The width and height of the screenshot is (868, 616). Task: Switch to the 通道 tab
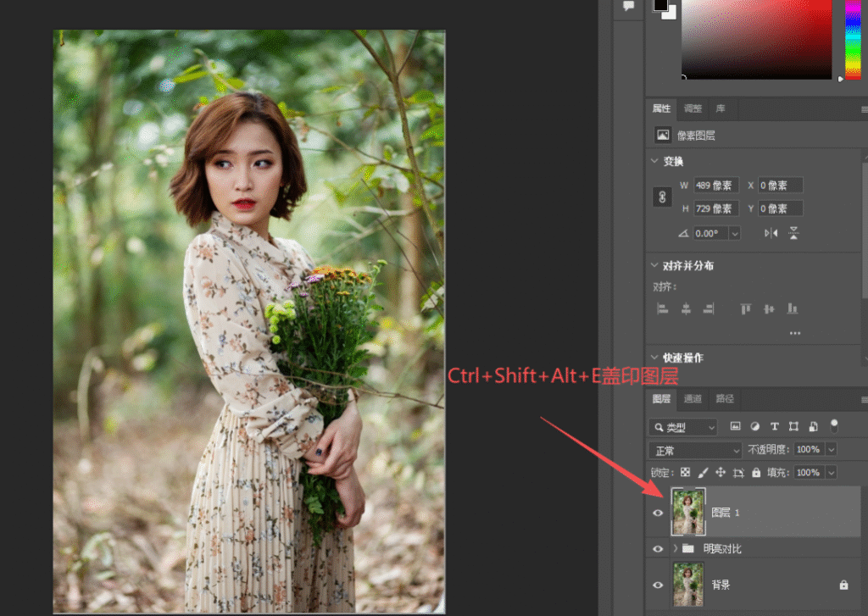pyautogui.click(x=693, y=398)
